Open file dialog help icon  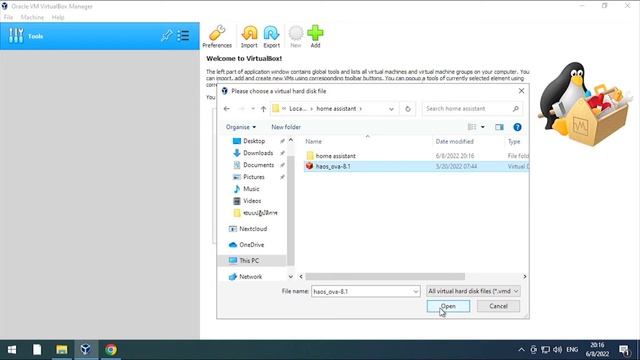(517, 127)
